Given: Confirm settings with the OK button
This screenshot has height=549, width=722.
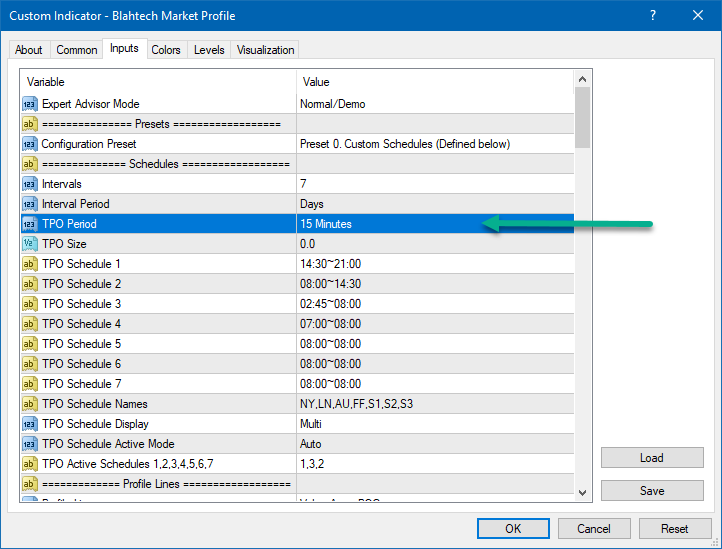Looking at the screenshot, I should pyautogui.click(x=513, y=528).
